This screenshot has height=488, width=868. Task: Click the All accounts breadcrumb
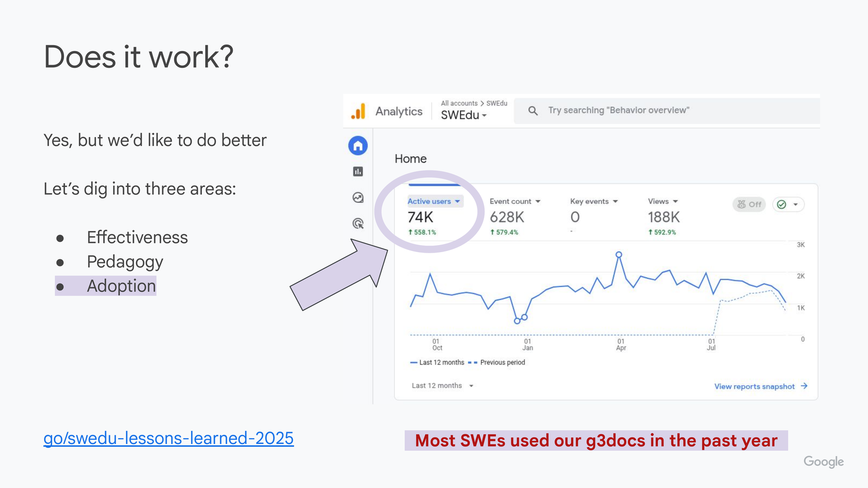459,103
